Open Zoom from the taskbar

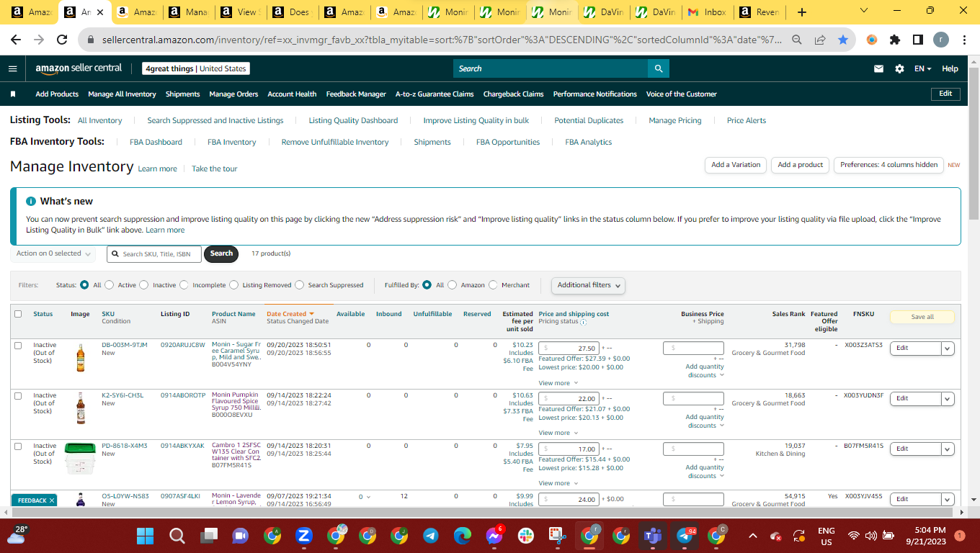[303, 536]
